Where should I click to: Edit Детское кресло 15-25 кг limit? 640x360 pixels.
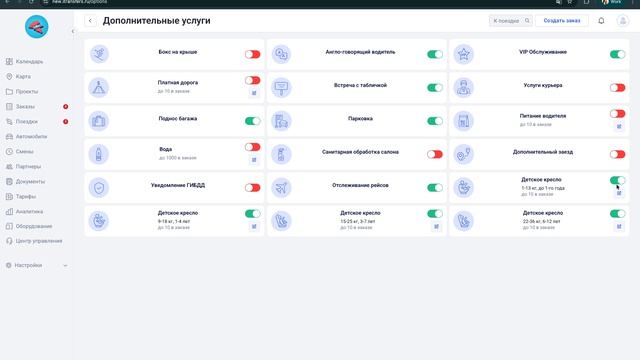click(436, 226)
